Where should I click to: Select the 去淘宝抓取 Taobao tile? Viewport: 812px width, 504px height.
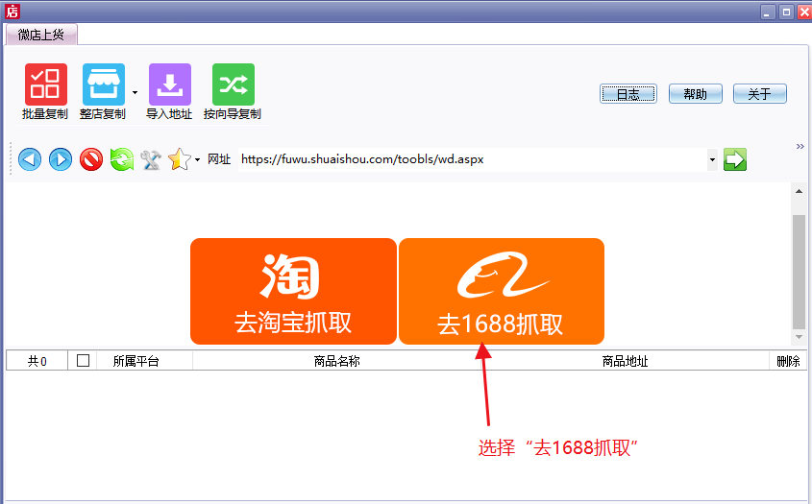point(294,291)
